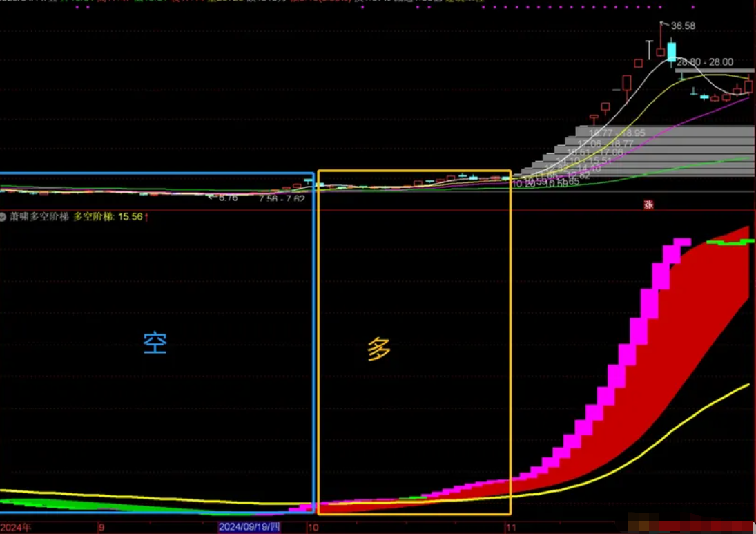Click the month 9 marker on time axis
Image resolution: width=756 pixels, height=534 pixels.
coord(101,527)
